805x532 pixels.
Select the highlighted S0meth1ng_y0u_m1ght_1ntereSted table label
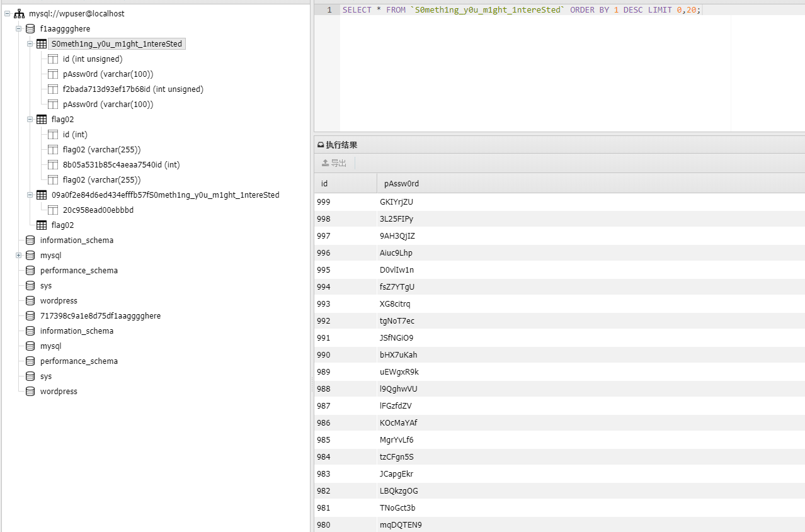117,43
